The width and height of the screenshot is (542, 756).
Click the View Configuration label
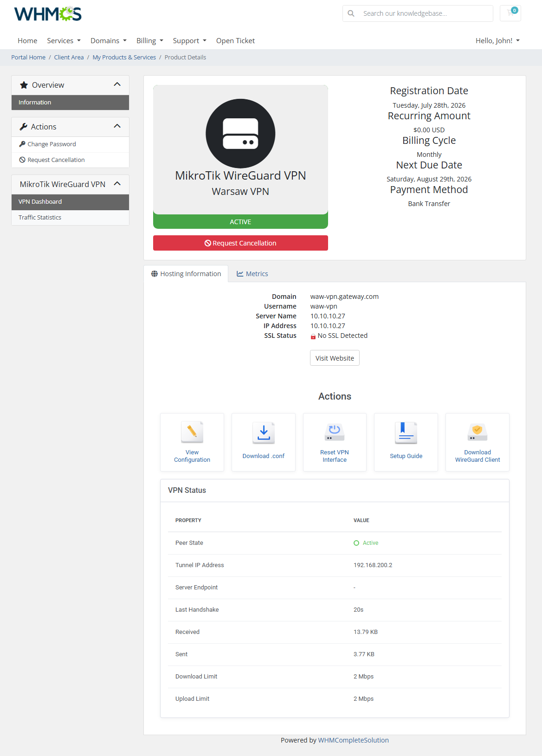tap(192, 456)
